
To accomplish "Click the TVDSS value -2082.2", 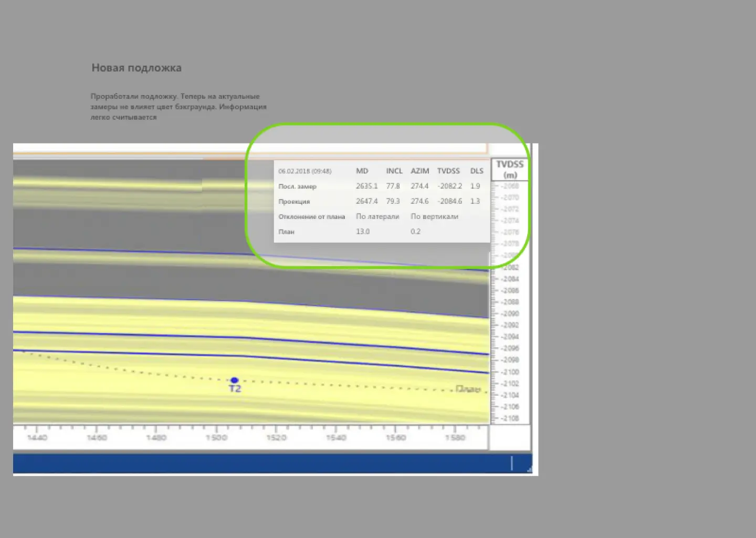I will (x=450, y=186).
